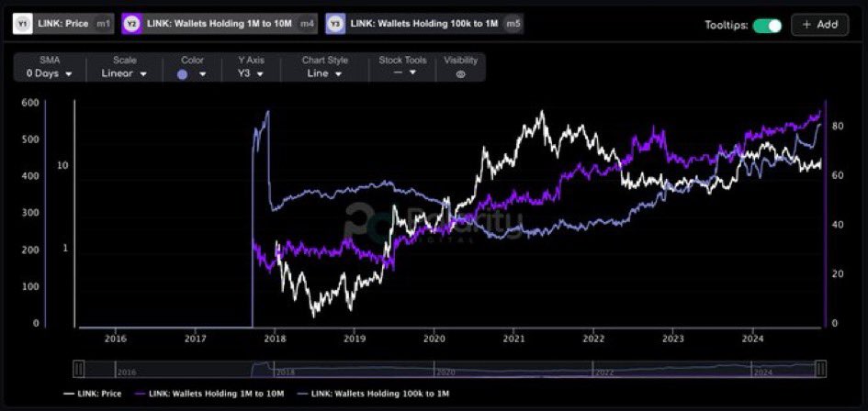Click the Y1 badge for LINK: Price
This screenshot has width=868, height=411.
click(23, 24)
